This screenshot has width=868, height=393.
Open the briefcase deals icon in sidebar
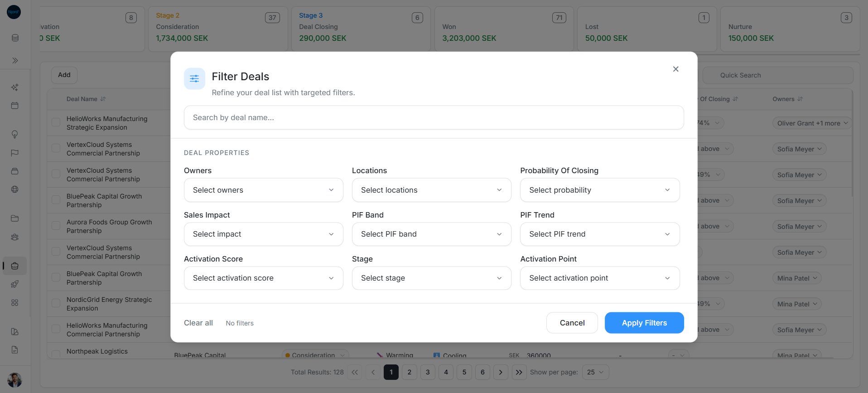tap(15, 266)
